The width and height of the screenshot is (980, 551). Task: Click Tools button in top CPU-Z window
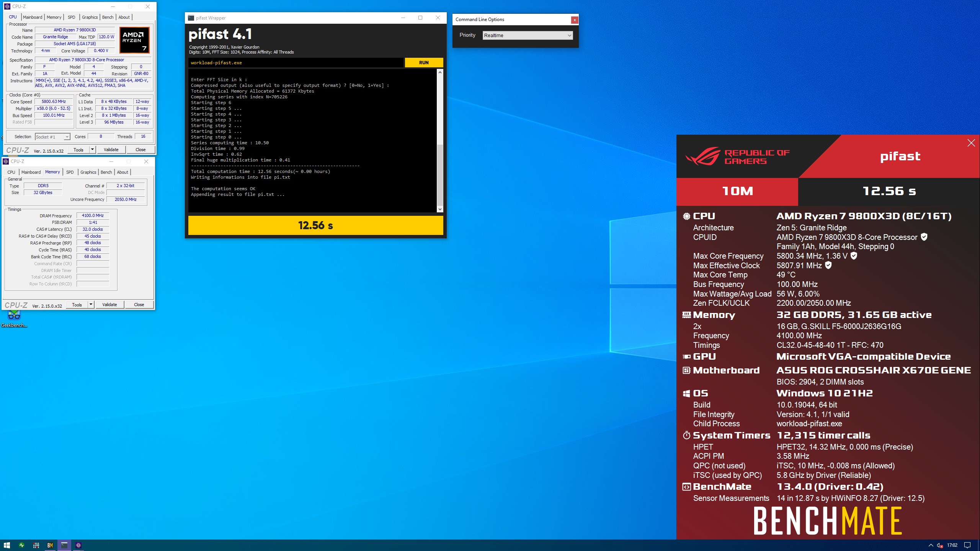pyautogui.click(x=78, y=150)
